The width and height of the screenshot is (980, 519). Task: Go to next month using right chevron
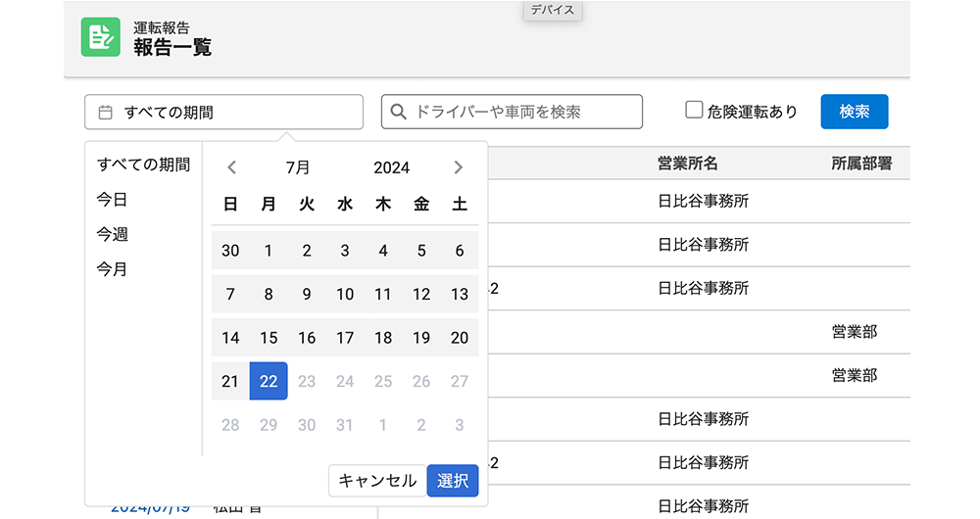pyautogui.click(x=458, y=167)
